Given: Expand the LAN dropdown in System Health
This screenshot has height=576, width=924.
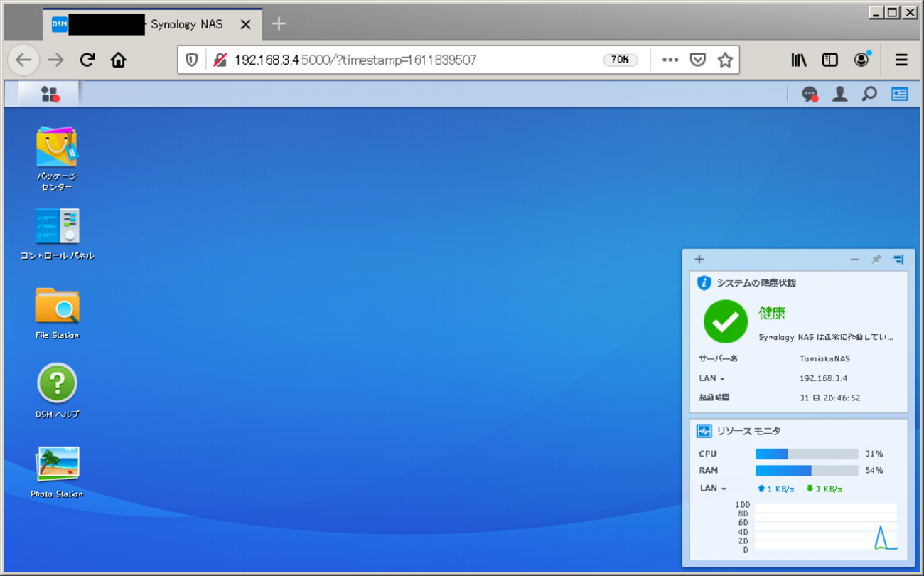Looking at the screenshot, I should [711, 378].
